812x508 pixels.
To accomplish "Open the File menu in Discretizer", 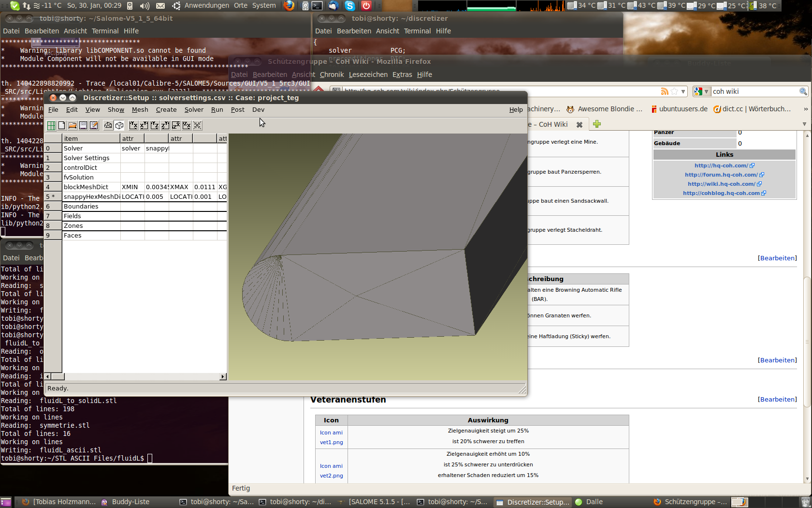I will [x=53, y=110].
